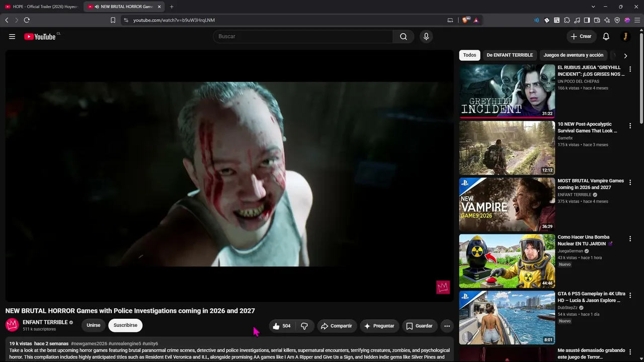Open a new browser tab
Screen dimensions: 644x362
pos(172,7)
